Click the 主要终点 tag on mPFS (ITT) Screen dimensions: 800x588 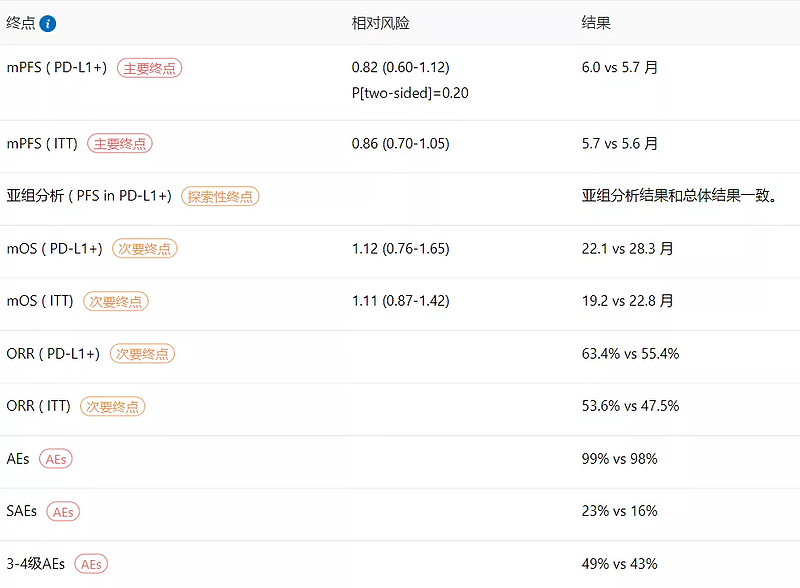tap(120, 144)
